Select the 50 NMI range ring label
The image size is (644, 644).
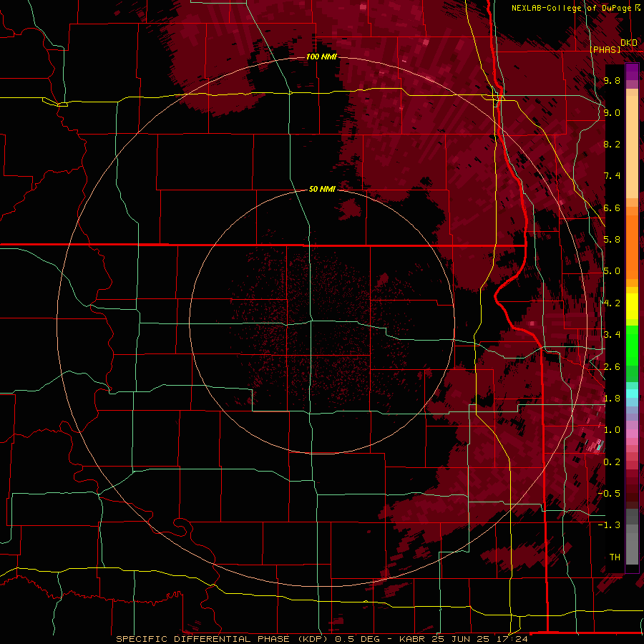pyautogui.click(x=322, y=189)
